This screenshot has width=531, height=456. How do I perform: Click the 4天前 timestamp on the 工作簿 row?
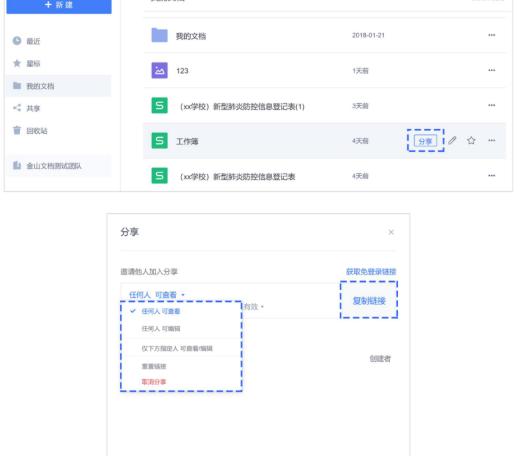360,141
